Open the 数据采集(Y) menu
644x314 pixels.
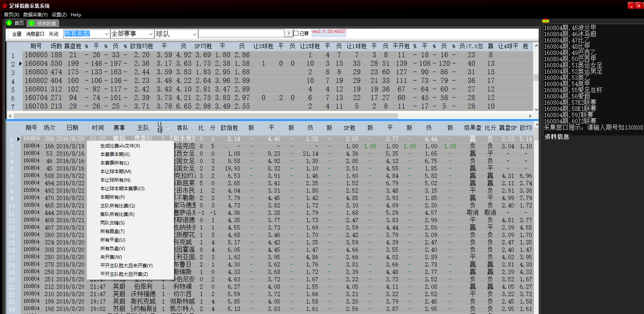tap(35, 15)
